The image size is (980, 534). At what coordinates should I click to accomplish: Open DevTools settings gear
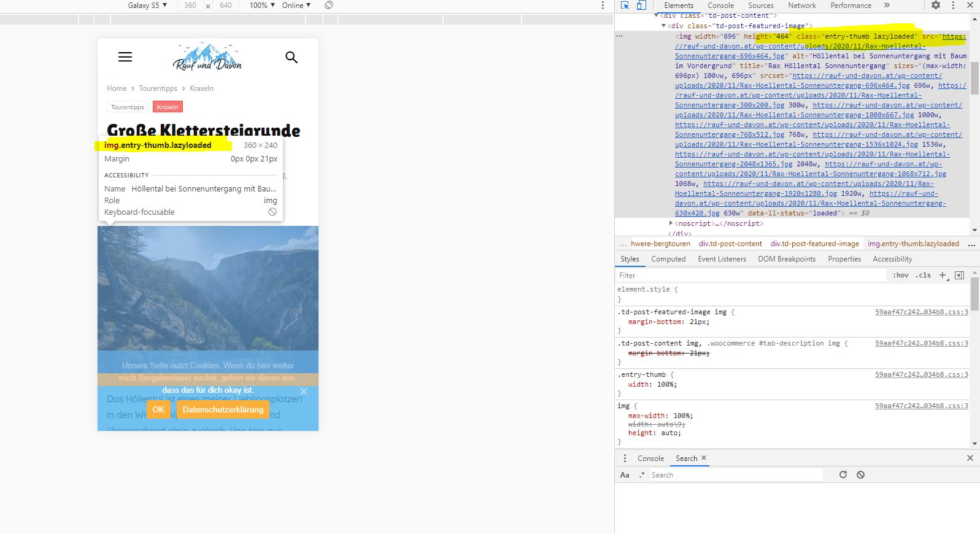[936, 5]
